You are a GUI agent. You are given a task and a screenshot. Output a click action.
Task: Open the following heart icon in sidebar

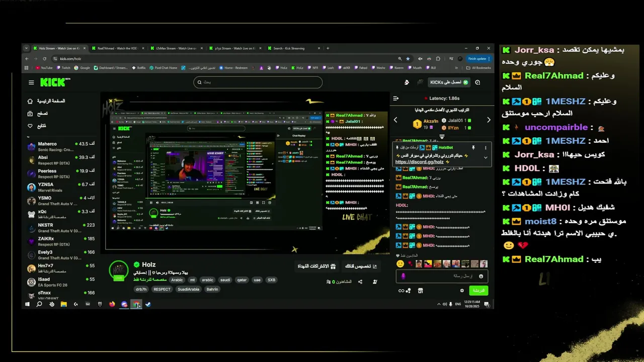click(x=30, y=126)
